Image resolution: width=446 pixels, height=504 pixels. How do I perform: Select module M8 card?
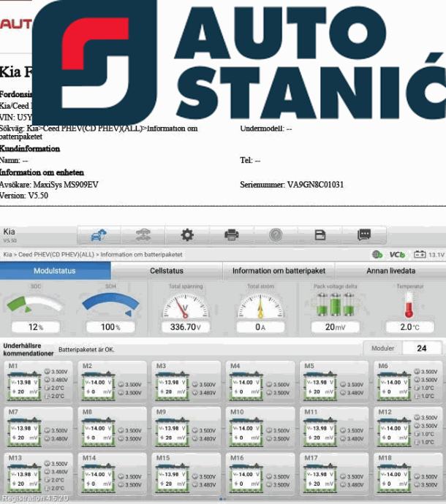coord(112,428)
